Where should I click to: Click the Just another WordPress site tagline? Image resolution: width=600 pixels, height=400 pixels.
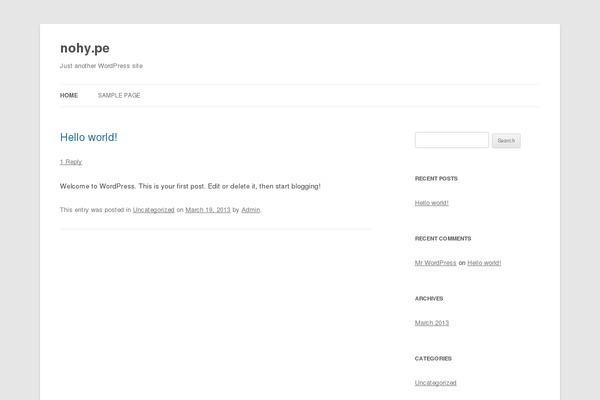tap(101, 66)
